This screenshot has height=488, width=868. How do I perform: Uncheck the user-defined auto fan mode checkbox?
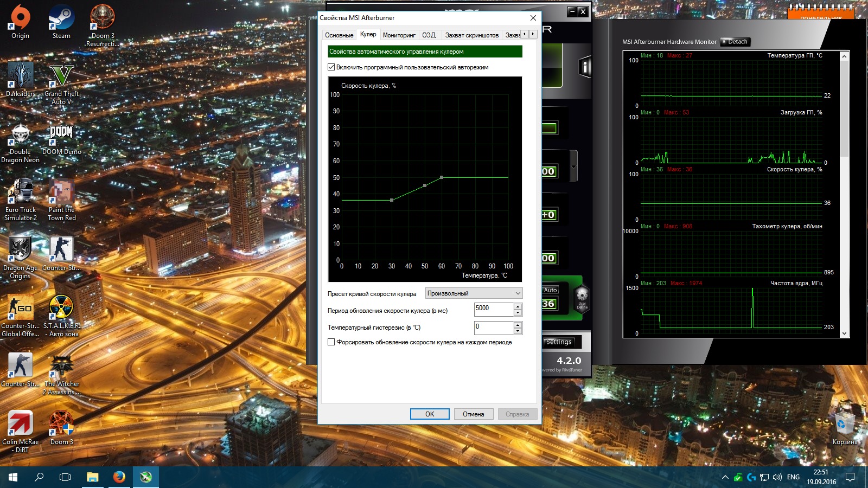331,67
